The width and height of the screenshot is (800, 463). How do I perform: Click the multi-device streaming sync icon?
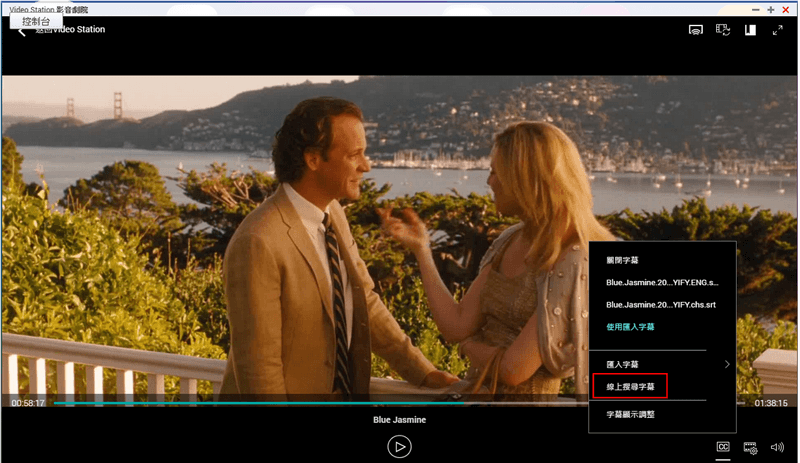click(723, 30)
